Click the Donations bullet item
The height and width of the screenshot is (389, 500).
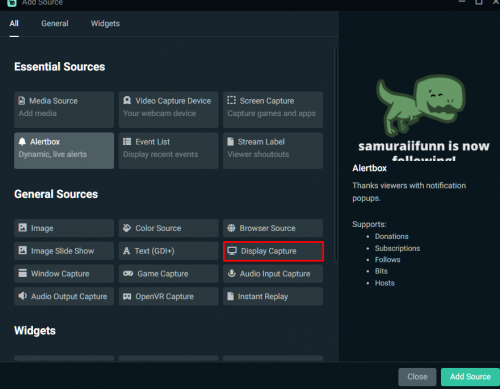[x=392, y=236]
